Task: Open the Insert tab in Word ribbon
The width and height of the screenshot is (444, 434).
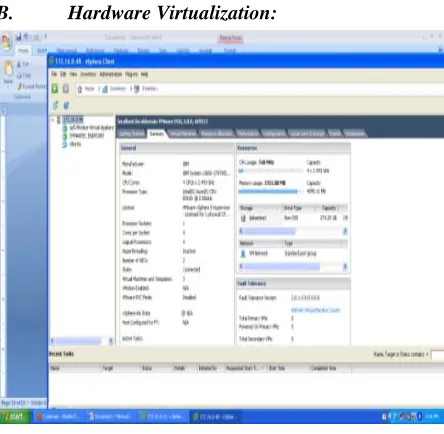Action: click(x=42, y=50)
